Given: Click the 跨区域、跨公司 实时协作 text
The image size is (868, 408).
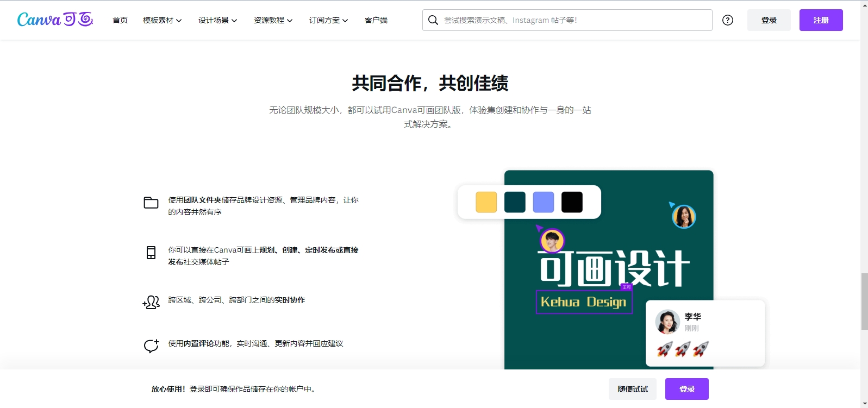Looking at the screenshot, I should (x=236, y=300).
